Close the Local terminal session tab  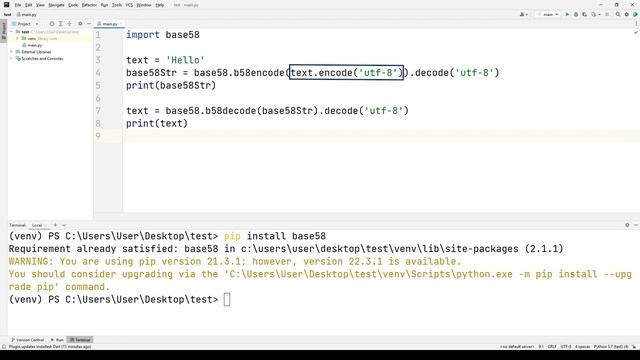[45, 225]
